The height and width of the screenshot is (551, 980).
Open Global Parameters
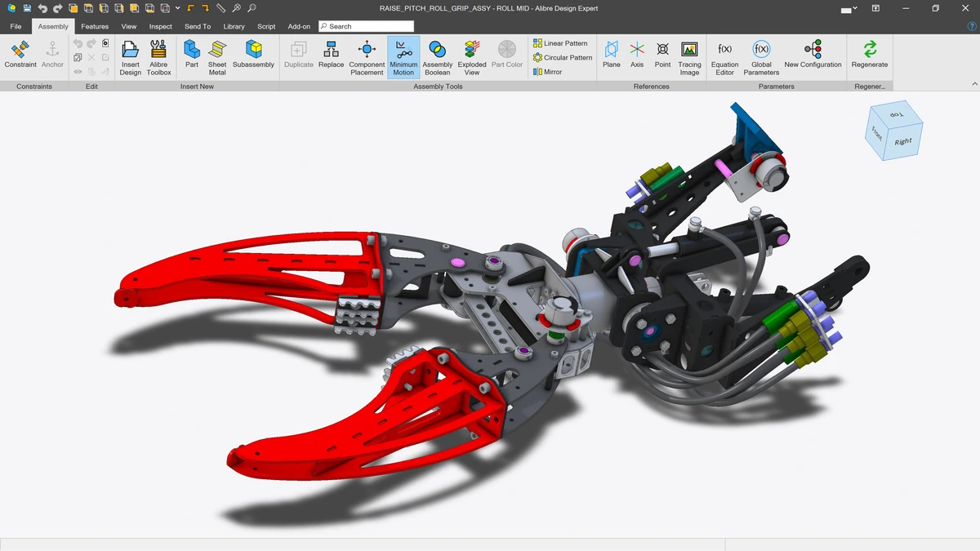click(x=761, y=56)
